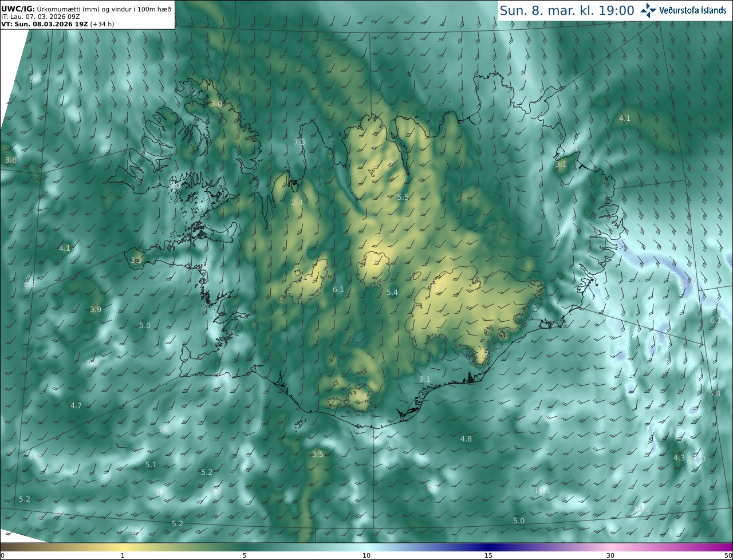
Task: Click the 10.6 value on the map
Action: click(643, 509)
